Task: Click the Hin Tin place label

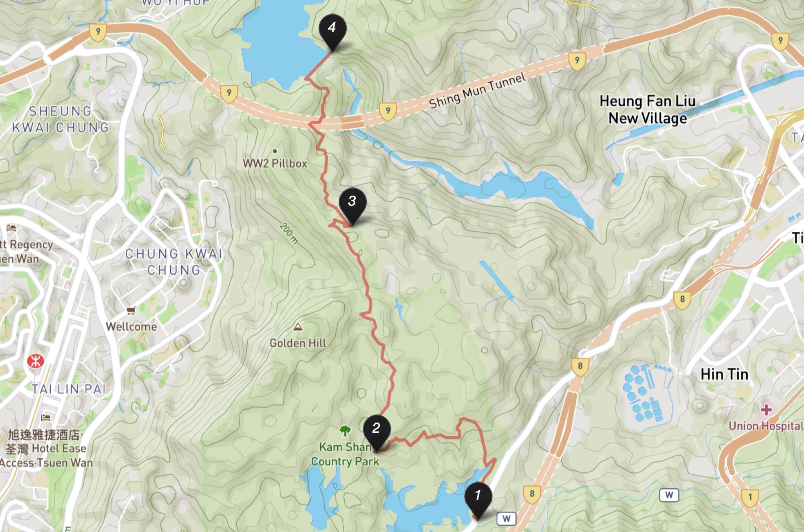Action: tap(724, 374)
